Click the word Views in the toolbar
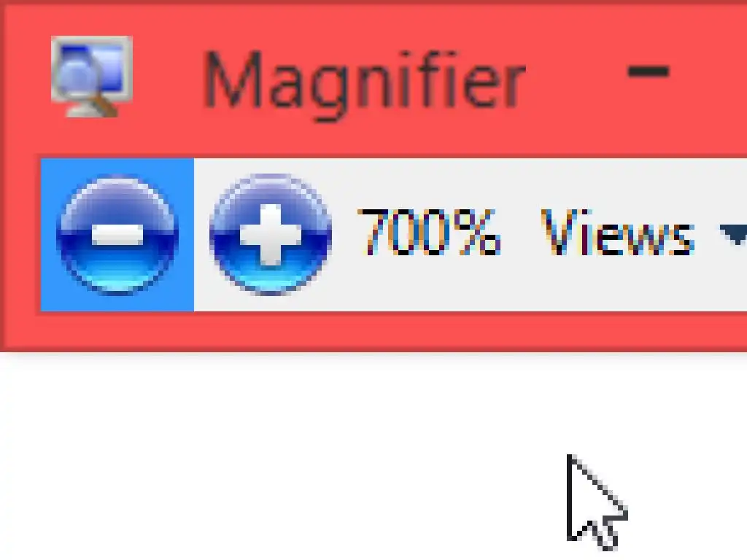This screenshot has width=747, height=560. [617, 233]
